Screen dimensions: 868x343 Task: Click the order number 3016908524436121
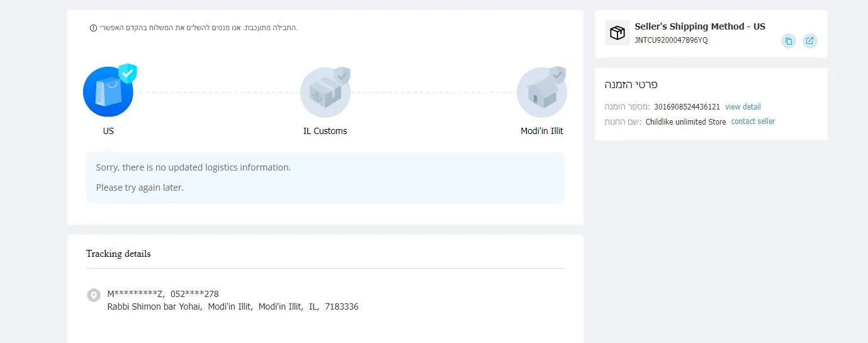(687, 107)
